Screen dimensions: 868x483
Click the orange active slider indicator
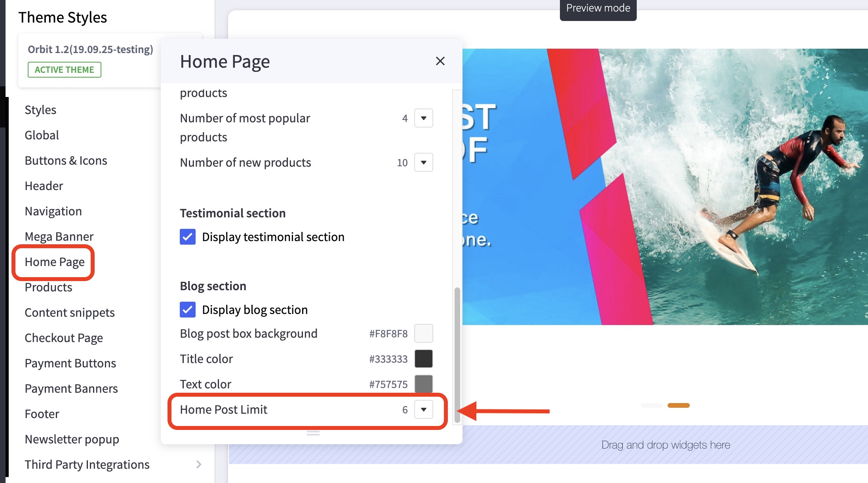click(x=678, y=405)
